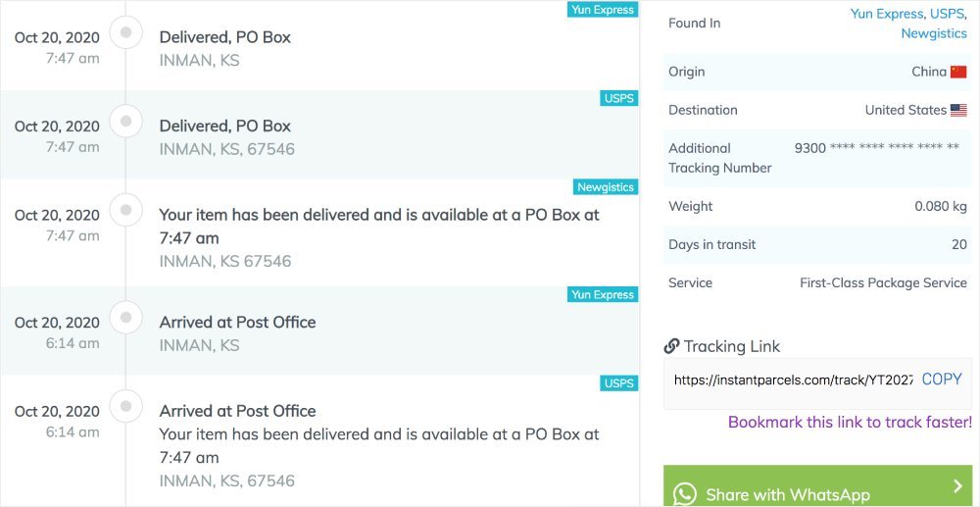Open the Yun Express link in Found In
The width and height of the screenshot is (980, 507).
tap(886, 14)
